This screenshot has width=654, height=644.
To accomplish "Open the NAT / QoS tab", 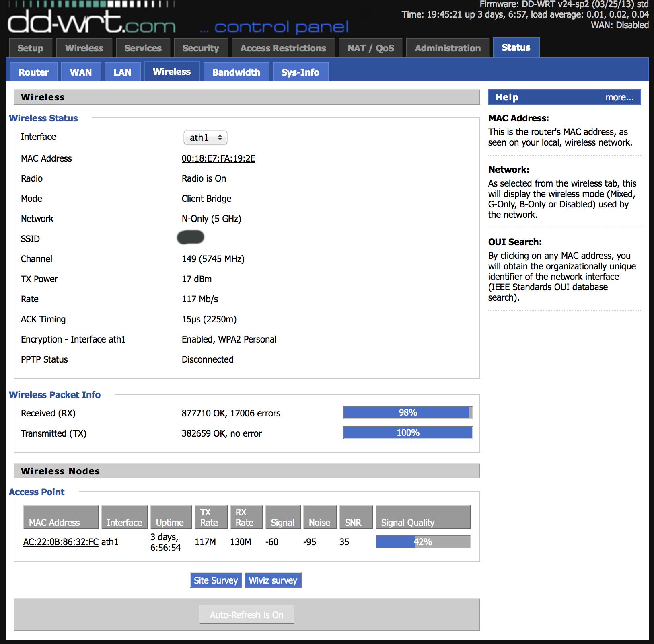I will coord(371,48).
